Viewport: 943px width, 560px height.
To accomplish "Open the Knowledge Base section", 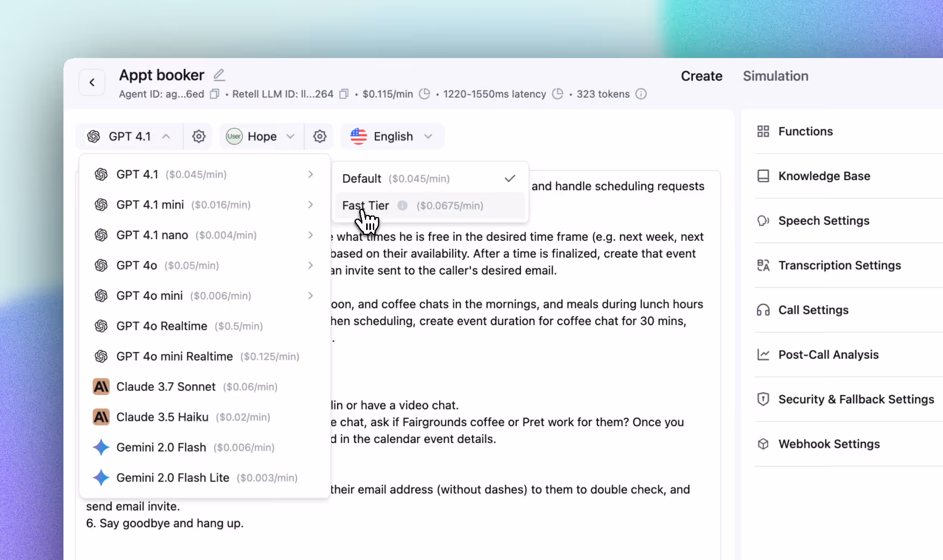I will coord(849,176).
